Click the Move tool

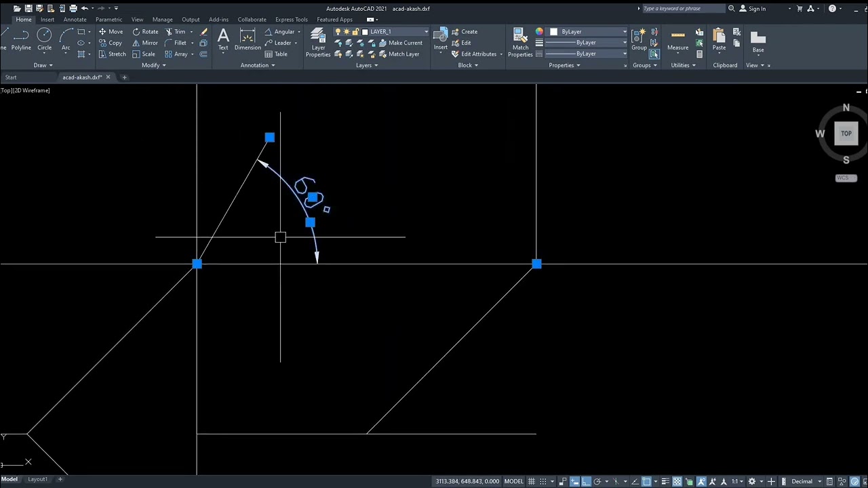[111, 32]
